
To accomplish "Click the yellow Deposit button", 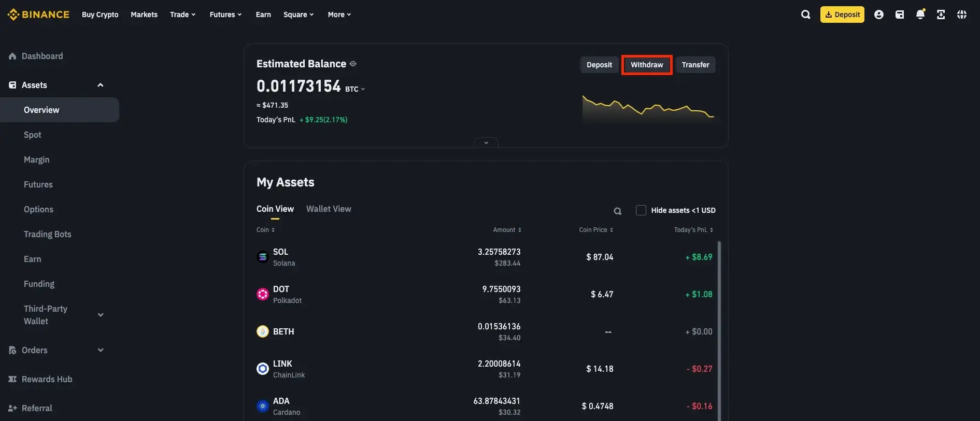I will pos(842,14).
